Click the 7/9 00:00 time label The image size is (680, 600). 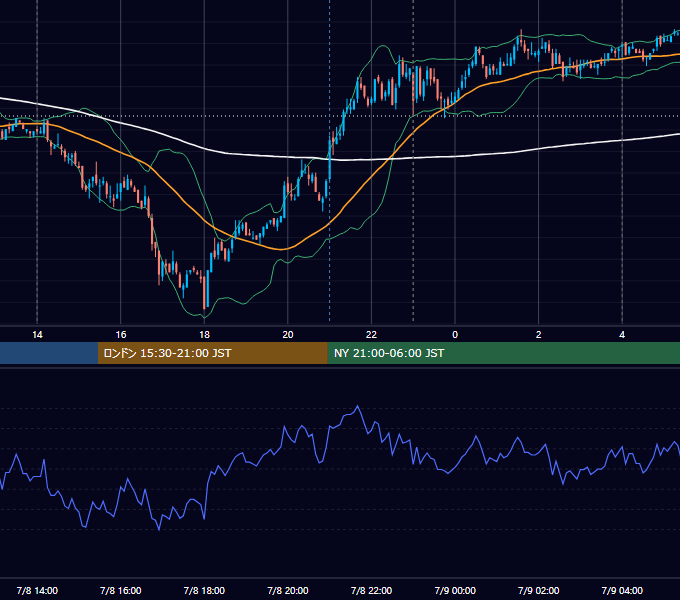pos(455,590)
